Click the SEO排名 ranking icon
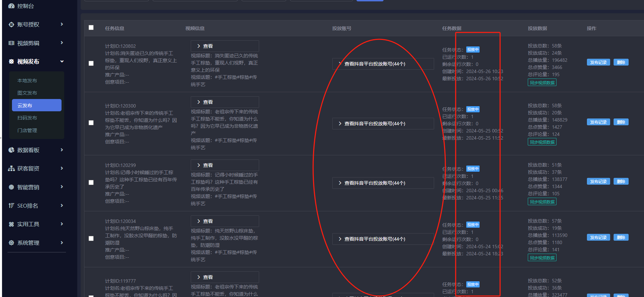The height and width of the screenshot is (297, 644). tap(11, 206)
